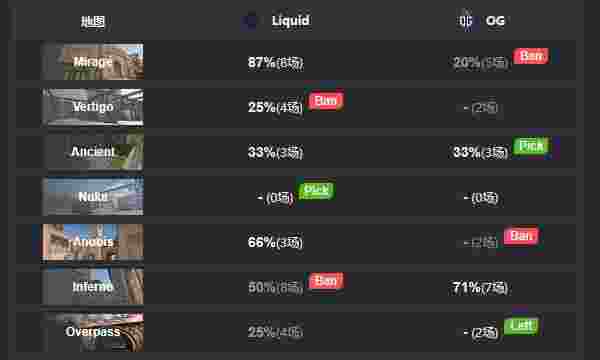The height and width of the screenshot is (360, 600).
Task: Open the Vertigo map thumbnail
Action: (x=93, y=107)
